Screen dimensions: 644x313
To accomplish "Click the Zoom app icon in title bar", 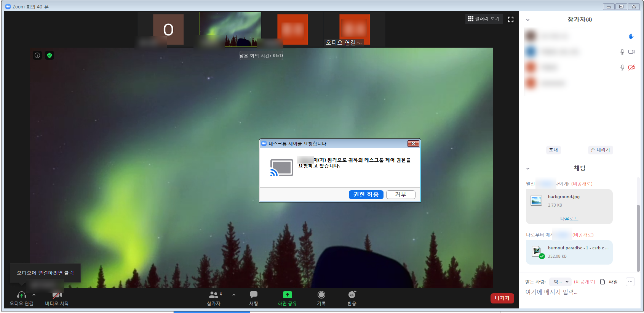I will coord(8,6).
